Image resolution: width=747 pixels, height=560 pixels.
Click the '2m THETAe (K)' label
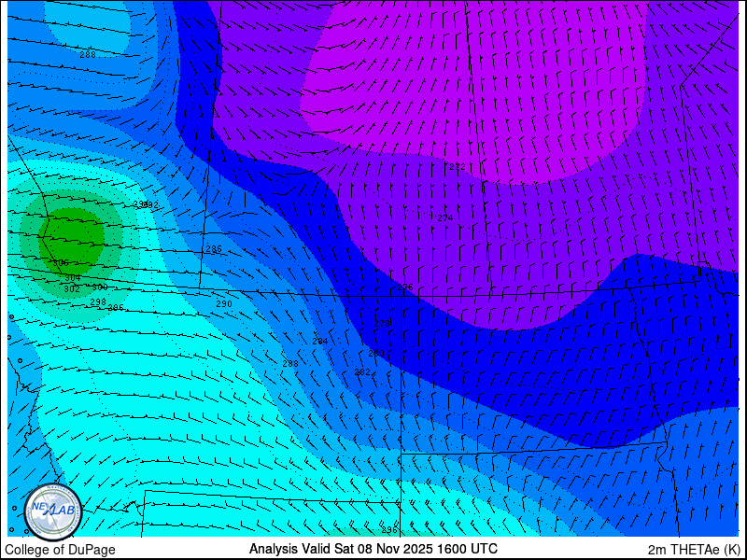(x=695, y=549)
